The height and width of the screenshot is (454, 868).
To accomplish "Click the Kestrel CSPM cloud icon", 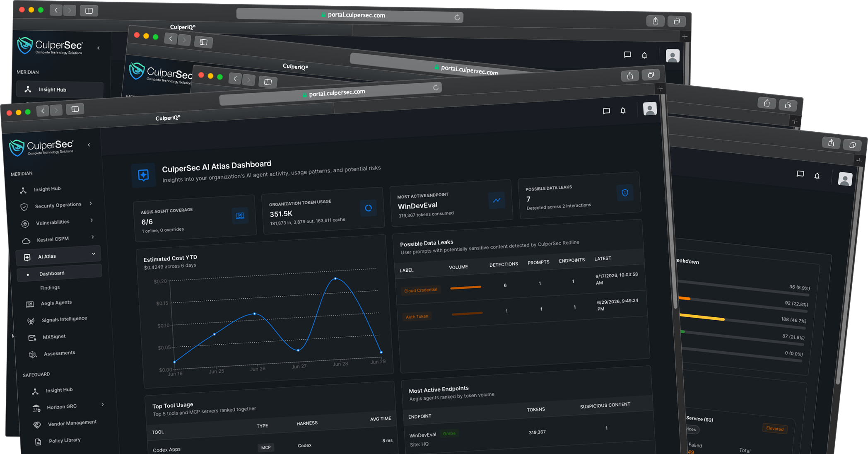I will [x=26, y=240].
